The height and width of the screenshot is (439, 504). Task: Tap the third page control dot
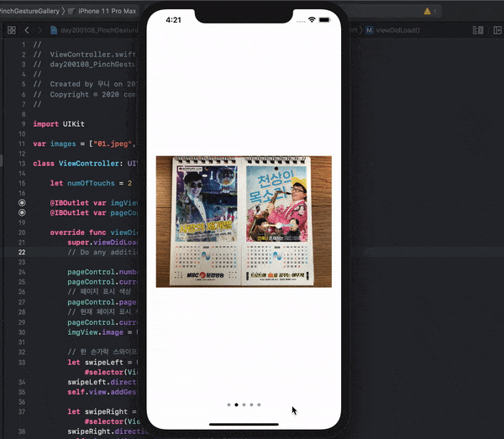(x=244, y=405)
